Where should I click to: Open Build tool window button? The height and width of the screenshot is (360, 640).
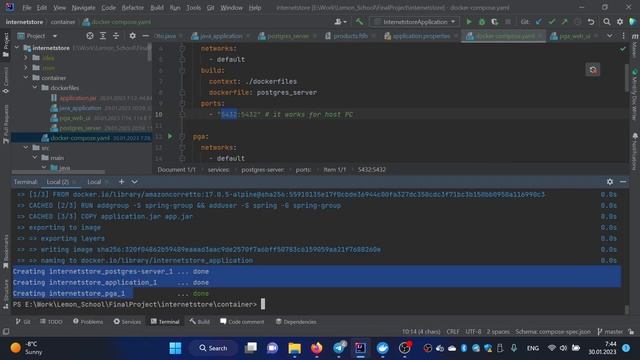coord(200,322)
